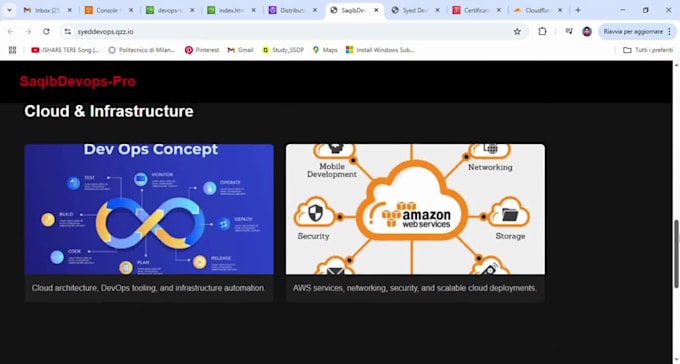Restore down the Chrome window

(x=645, y=10)
